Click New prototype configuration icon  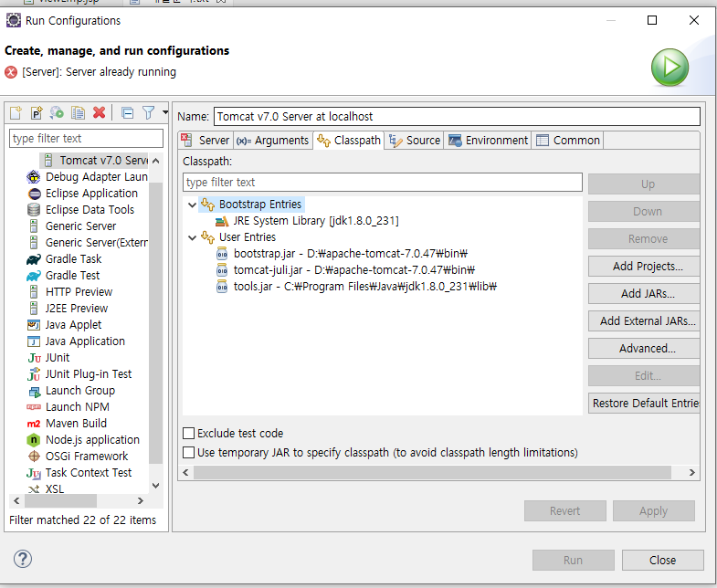pyautogui.click(x=37, y=112)
